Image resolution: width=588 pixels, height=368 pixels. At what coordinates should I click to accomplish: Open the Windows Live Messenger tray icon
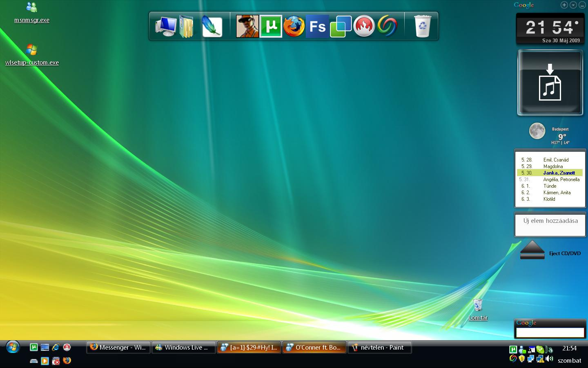pos(522,350)
